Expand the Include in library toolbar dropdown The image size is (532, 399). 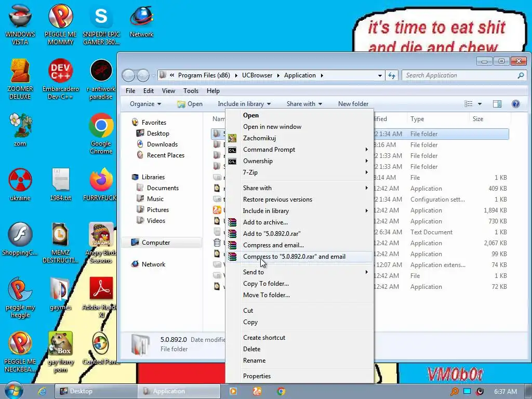tap(244, 104)
